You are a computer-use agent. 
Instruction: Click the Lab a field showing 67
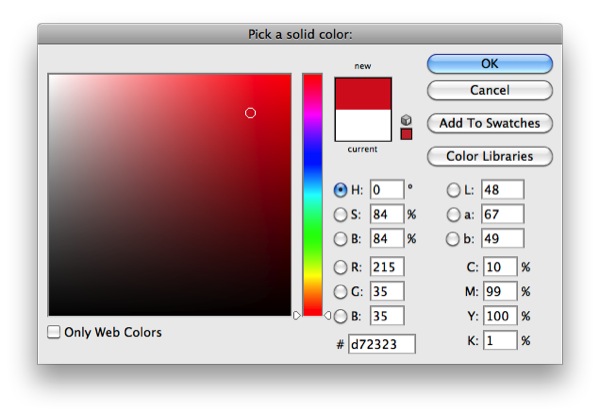point(502,214)
